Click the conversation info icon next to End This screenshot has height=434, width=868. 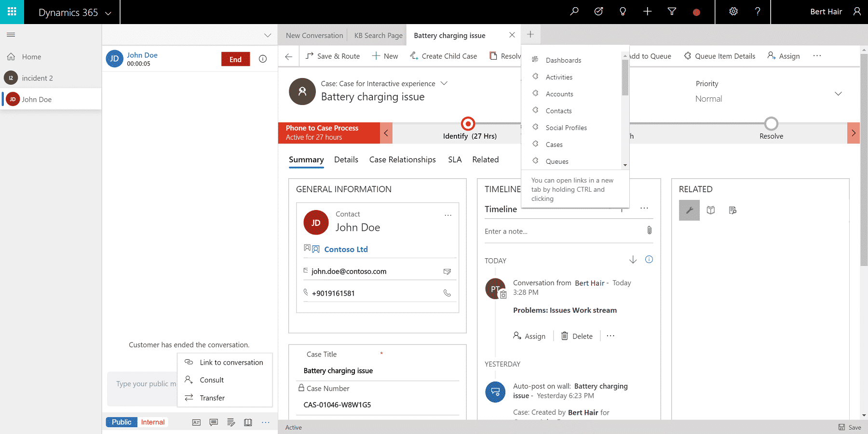point(263,59)
